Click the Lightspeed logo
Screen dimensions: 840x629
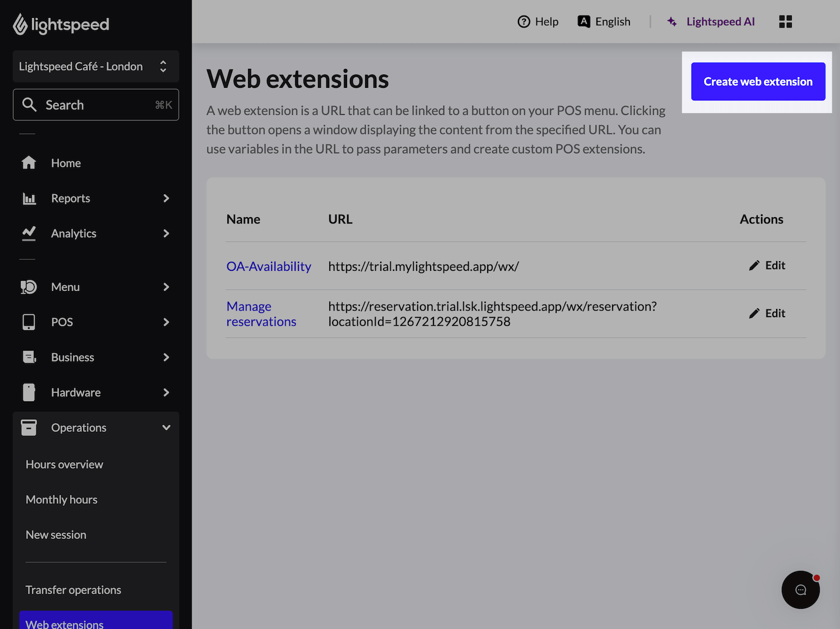[x=61, y=24]
